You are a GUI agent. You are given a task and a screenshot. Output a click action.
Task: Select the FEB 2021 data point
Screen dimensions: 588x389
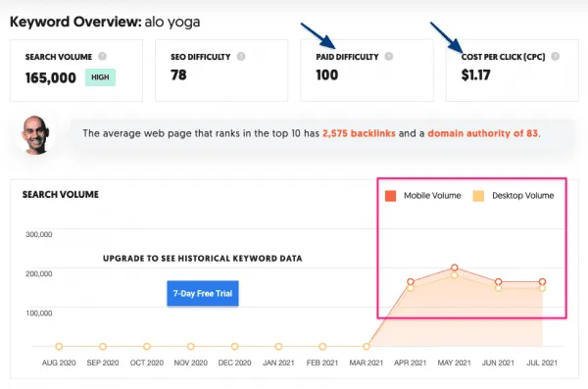pyautogui.click(x=322, y=347)
